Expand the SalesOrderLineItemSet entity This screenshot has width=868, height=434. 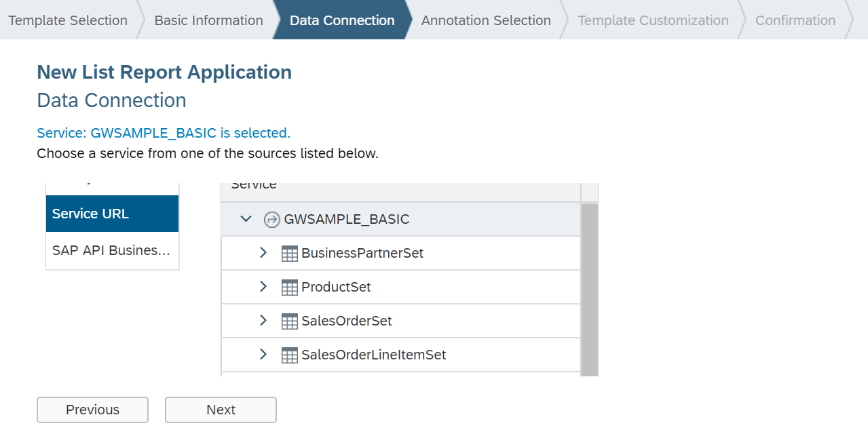[x=263, y=355]
